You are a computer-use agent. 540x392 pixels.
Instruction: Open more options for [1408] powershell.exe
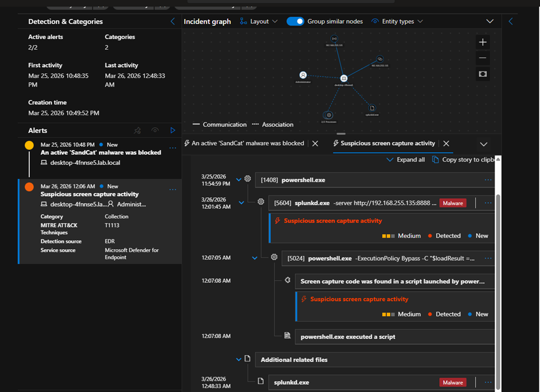(x=488, y=180)
